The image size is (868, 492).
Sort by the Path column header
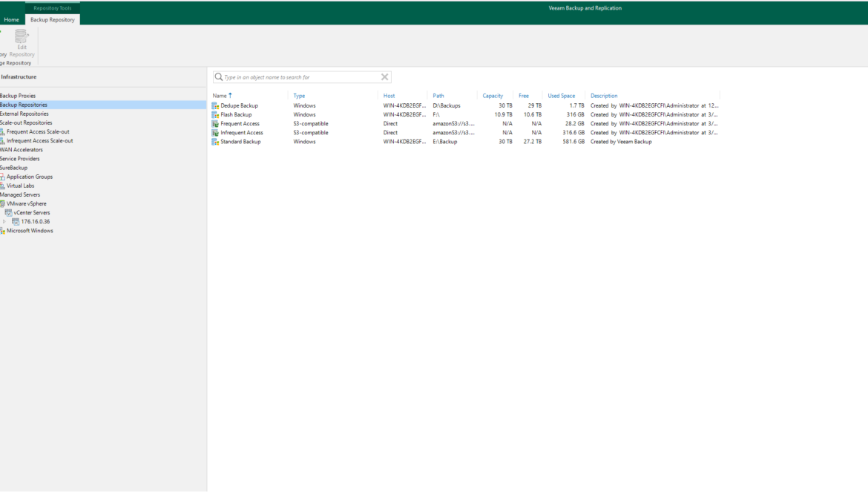tap(438, 96)
